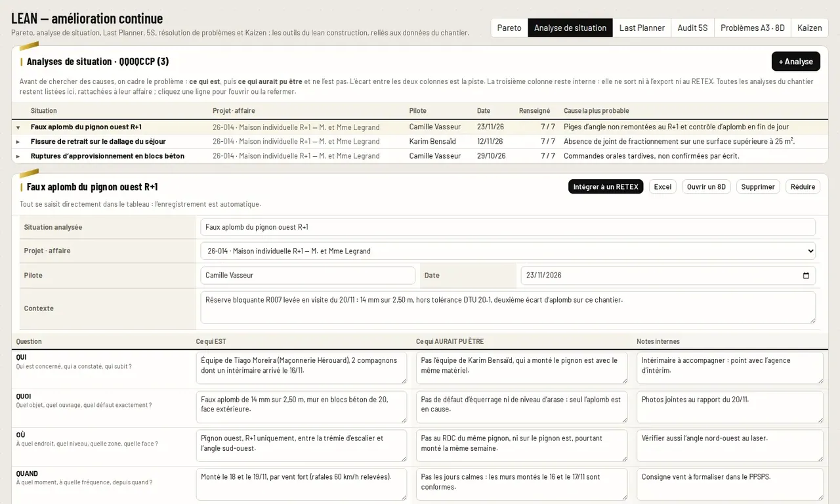Switch to the Kaizen tab
840x504 pixels.
[x=810, y=28]
